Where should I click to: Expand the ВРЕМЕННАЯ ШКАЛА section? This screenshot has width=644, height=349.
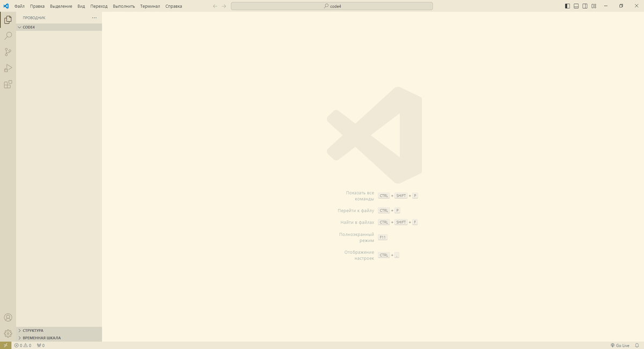(59, 338)
